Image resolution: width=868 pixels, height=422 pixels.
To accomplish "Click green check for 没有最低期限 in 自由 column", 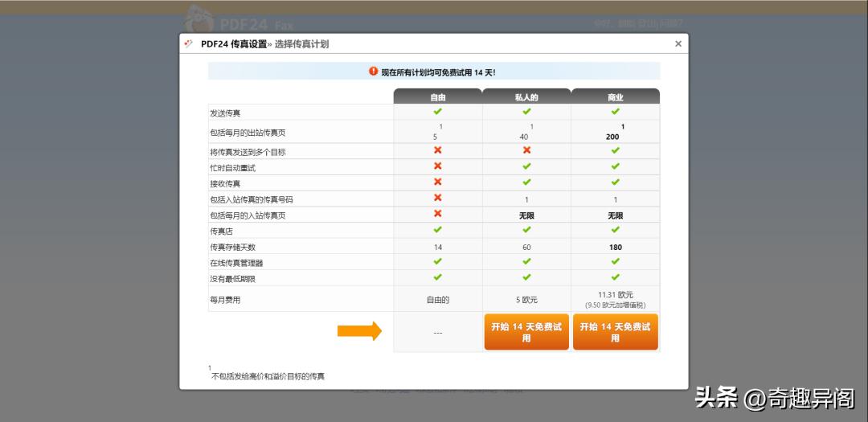I will (x=438, y=277).
